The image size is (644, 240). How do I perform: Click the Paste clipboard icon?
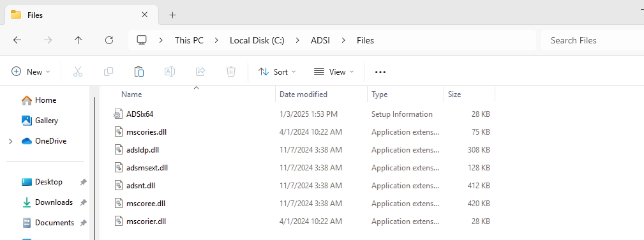click(139, 71)
